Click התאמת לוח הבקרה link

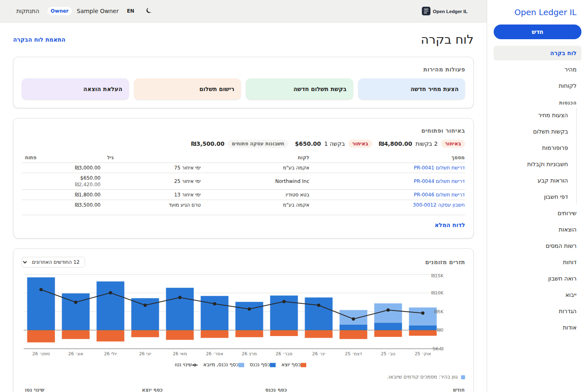39,40
